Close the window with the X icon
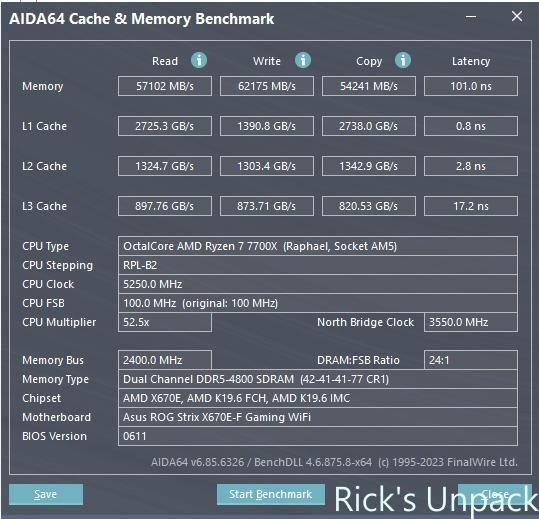539x519 pixels. point(517,16)
